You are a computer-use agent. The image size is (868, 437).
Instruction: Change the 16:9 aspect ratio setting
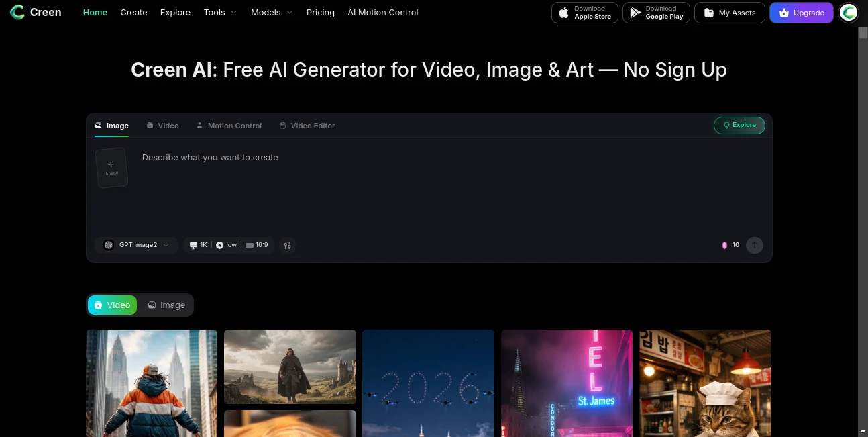coord(257,245)
